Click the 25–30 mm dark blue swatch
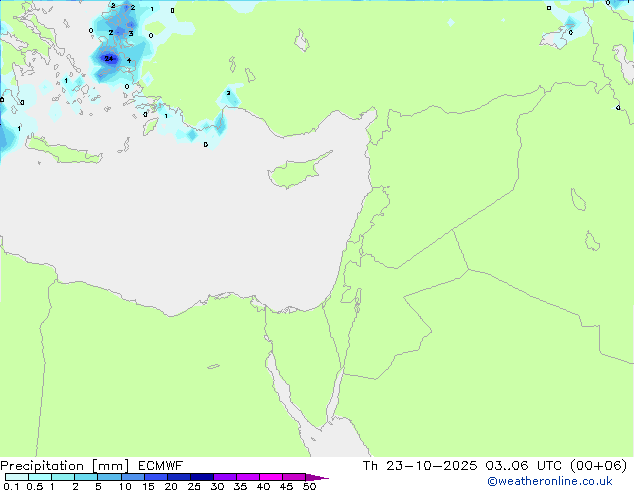 click(x=202, y=477)
